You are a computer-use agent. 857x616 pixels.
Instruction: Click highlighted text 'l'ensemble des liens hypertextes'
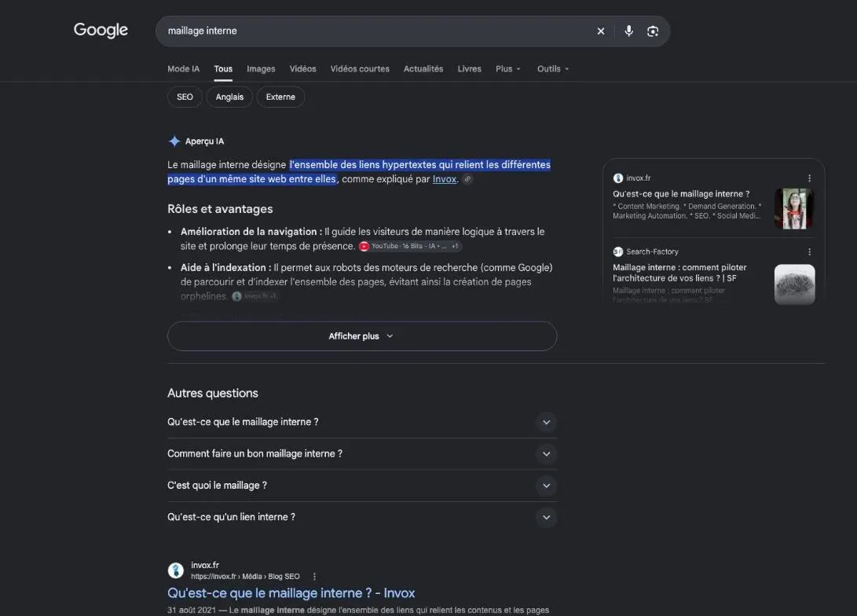(362, 164)
